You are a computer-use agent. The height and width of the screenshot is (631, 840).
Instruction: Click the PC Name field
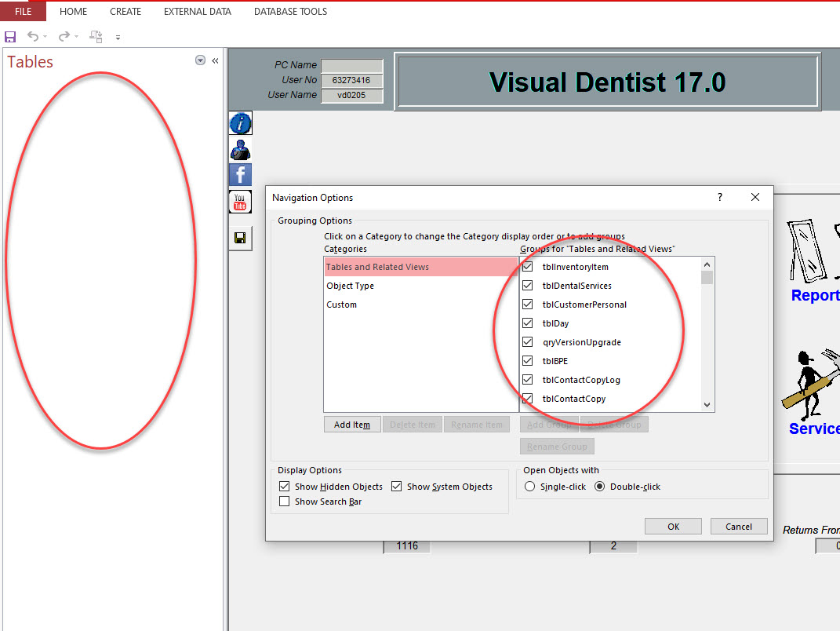pos(352,65)
